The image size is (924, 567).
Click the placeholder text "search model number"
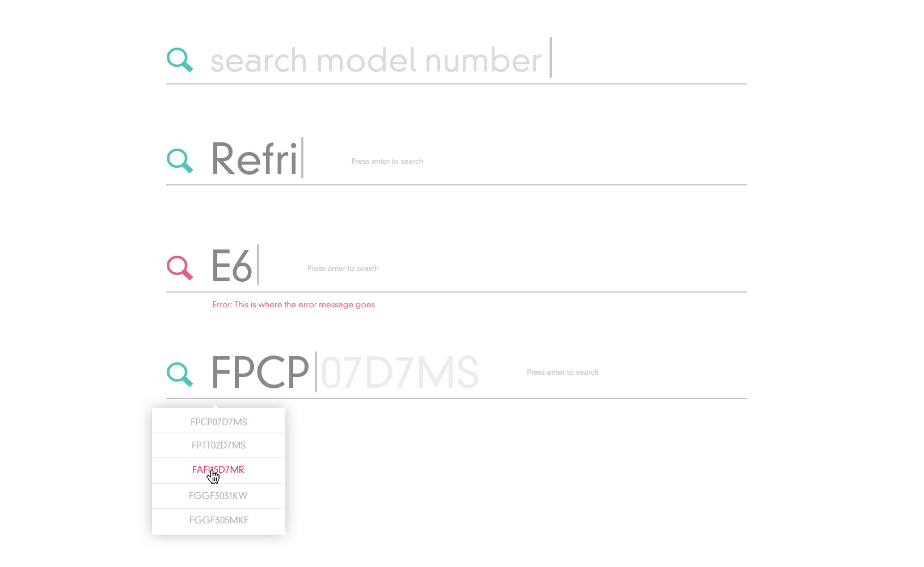[x=375, y=60]
